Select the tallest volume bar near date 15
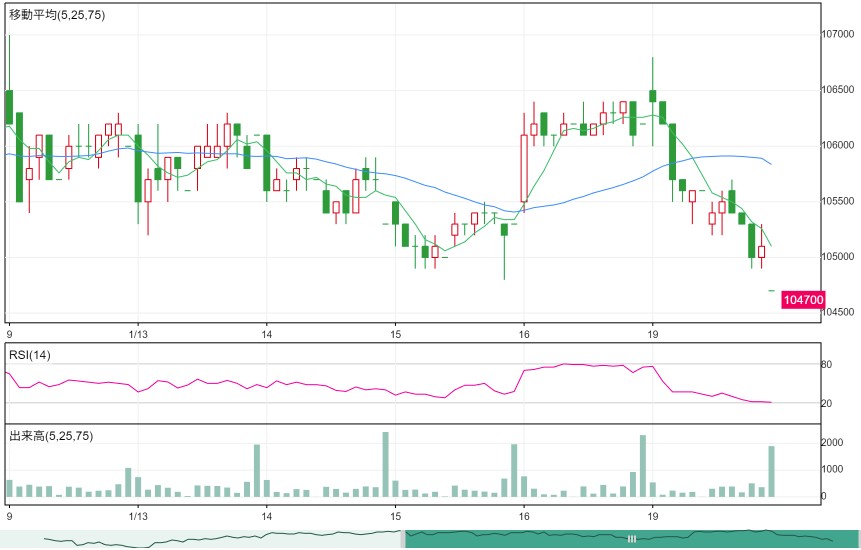 [x=385, y=464]
